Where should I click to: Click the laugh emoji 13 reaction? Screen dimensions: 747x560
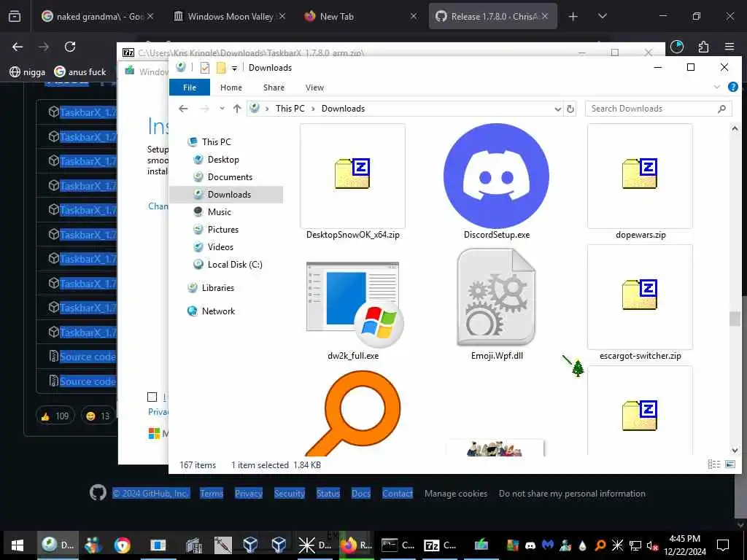coord(98,416)
